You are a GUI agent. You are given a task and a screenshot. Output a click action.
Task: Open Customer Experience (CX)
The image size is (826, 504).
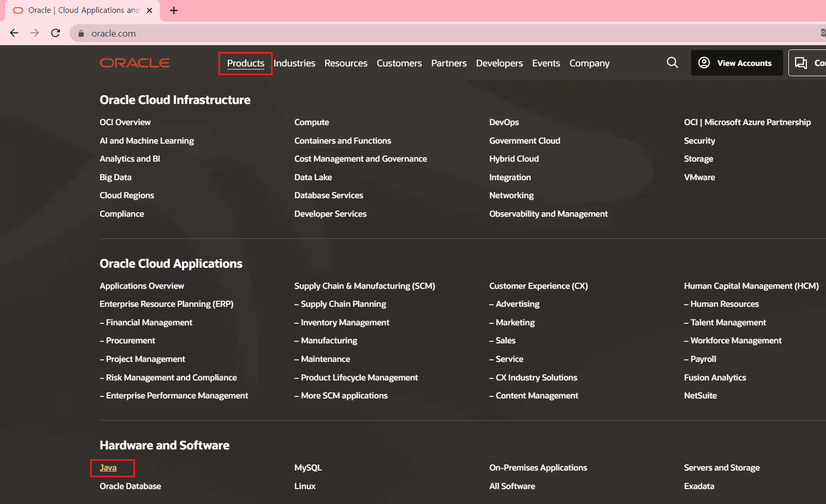click(x=538, y=286)
